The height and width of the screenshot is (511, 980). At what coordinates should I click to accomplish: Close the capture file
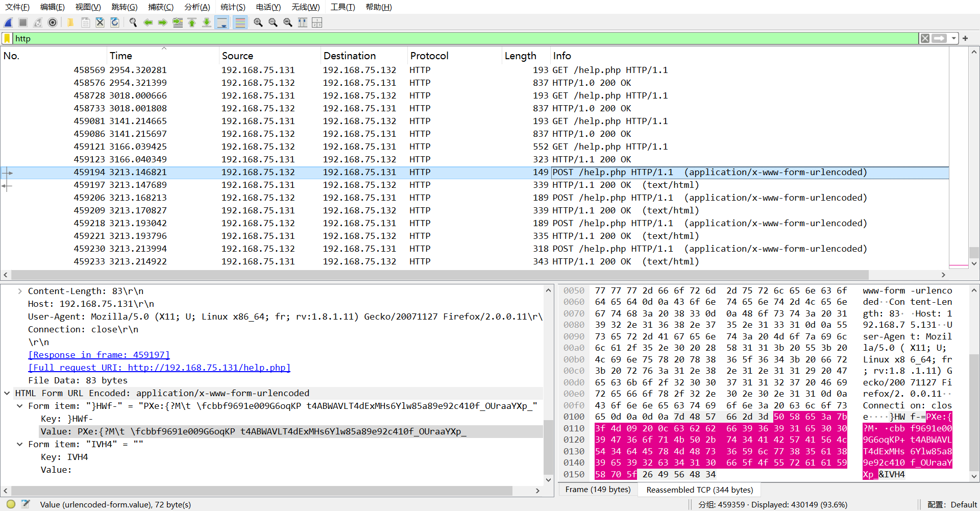(100, 22)
